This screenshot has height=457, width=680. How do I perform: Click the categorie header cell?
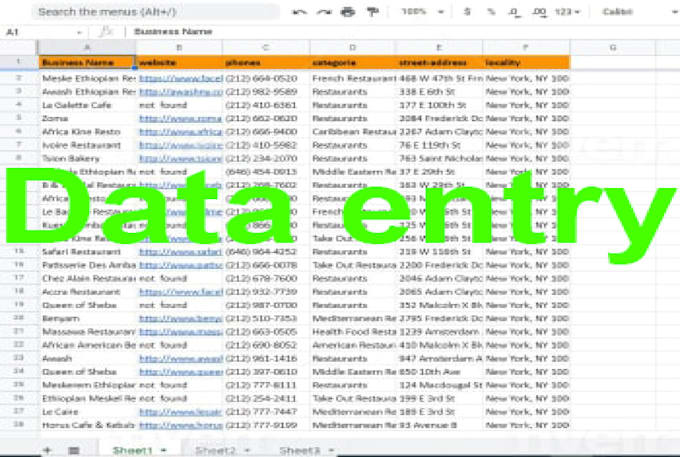tap(353, 62)
